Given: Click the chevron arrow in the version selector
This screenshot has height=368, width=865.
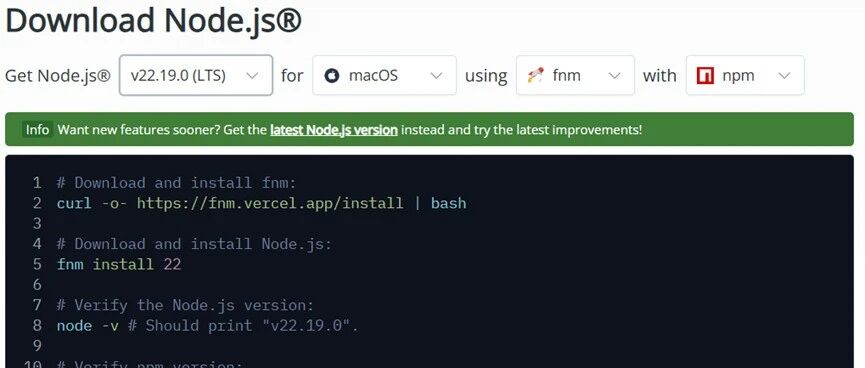Looking at the screenshot, I should click(x=252, y=76).
